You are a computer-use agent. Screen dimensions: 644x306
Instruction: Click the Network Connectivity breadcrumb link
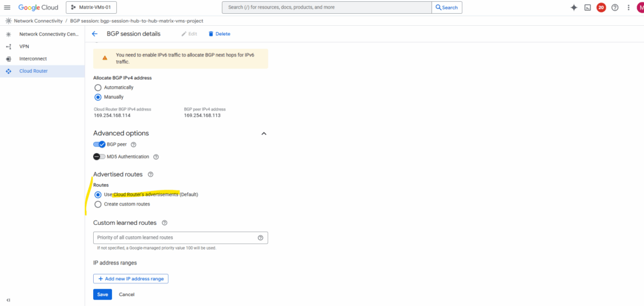click(38, 21)
